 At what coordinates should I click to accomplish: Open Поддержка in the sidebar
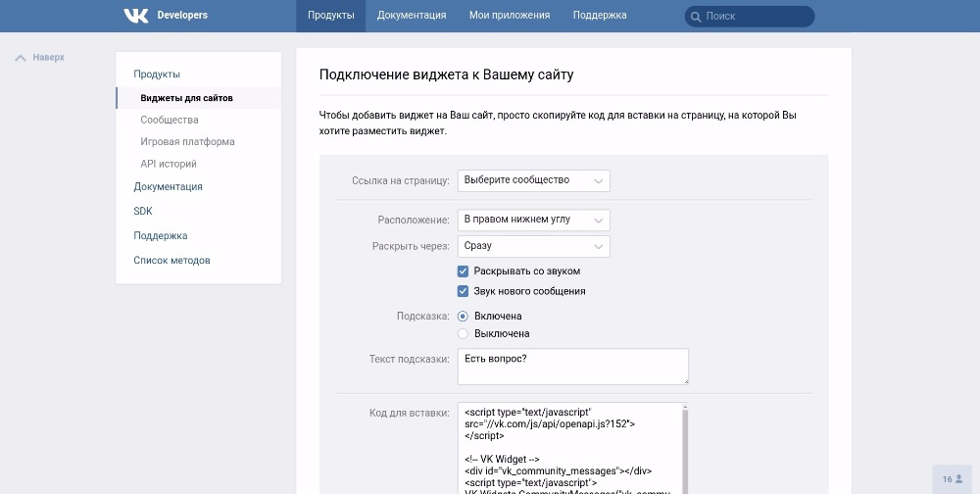[160, 236]
